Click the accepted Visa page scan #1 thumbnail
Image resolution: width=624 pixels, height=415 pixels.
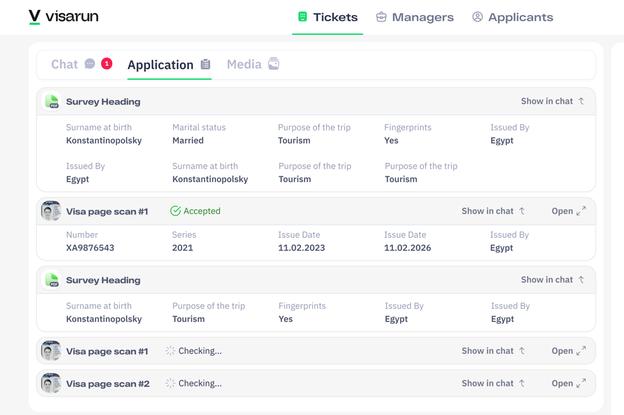51,211
